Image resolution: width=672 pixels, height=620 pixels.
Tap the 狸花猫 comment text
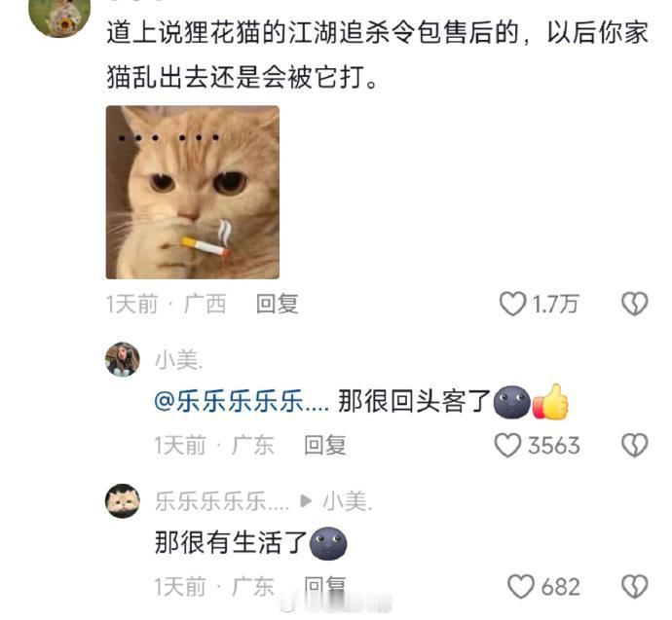click(x=377, y=55)
